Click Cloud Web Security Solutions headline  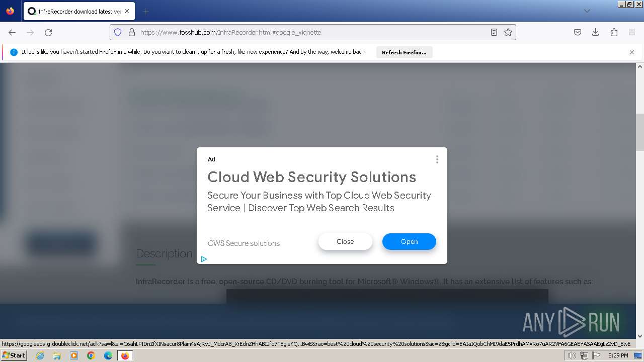pos(311,177)
